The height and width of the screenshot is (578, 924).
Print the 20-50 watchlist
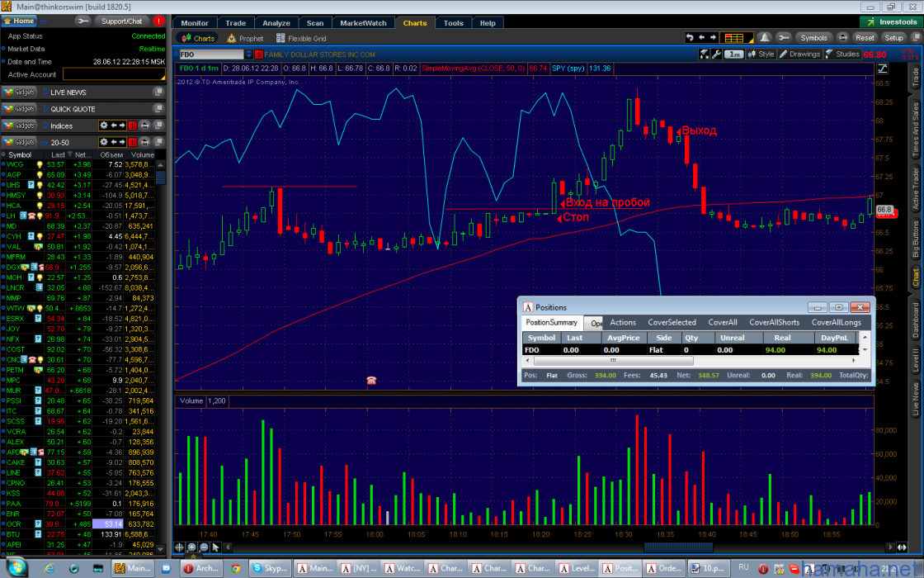pos(144,142)
